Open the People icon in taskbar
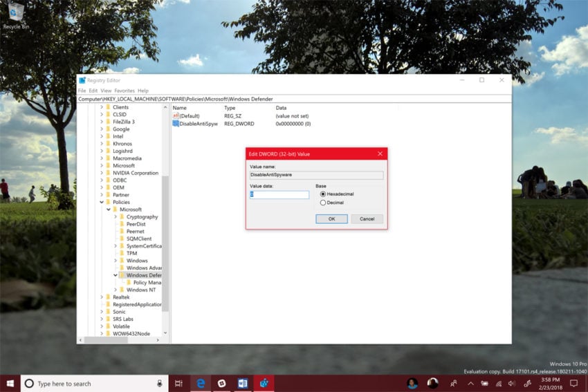Viewport: 588px width, 392px height. click(453, 384)
